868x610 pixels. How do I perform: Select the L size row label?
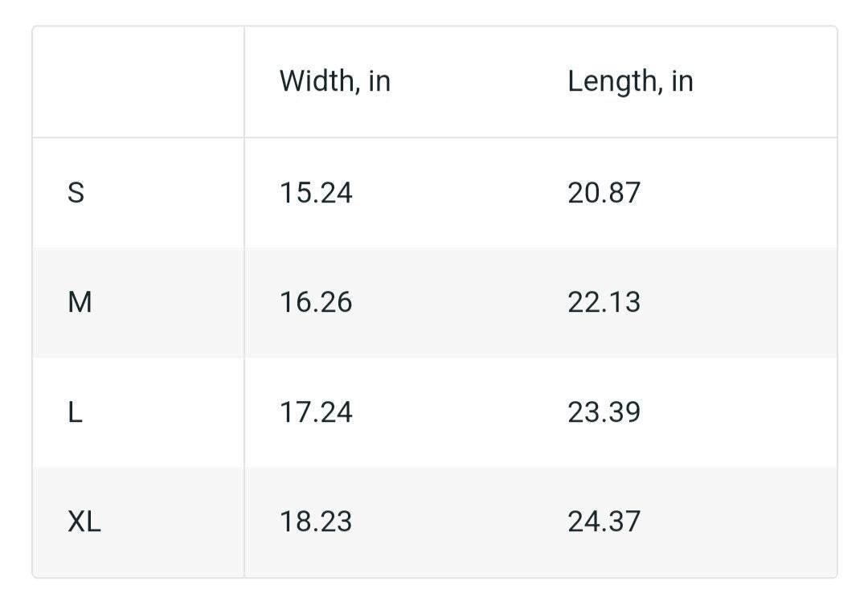point(75,412)
